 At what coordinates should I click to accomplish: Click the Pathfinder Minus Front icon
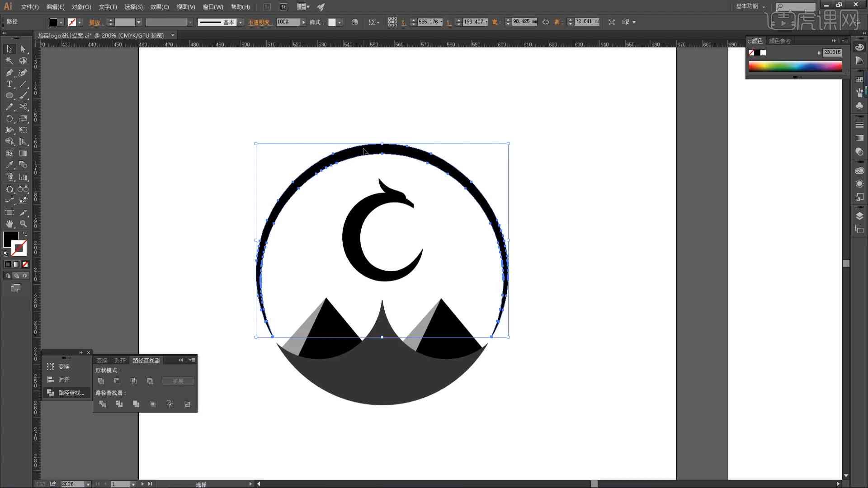click(x=117, y=381)
